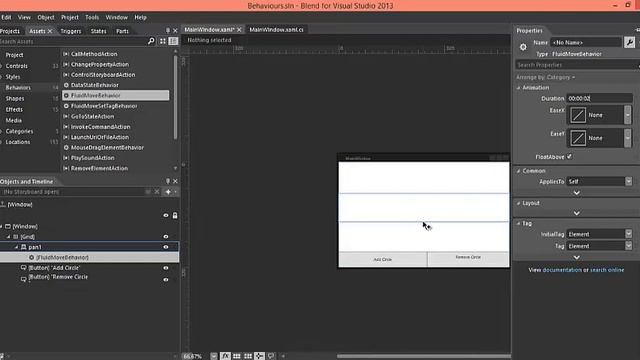The width and height of the screenshot is (640, 360).
Task: Toggle annotations display icon
Action: point(271,356)
